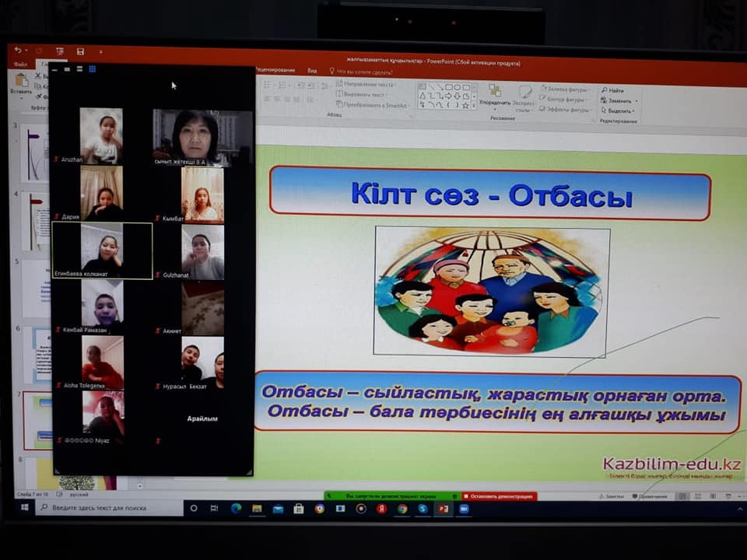Screen dimensions: 747x560
Task: Open the Windows Start menu
Action: (x=24, y=508)
